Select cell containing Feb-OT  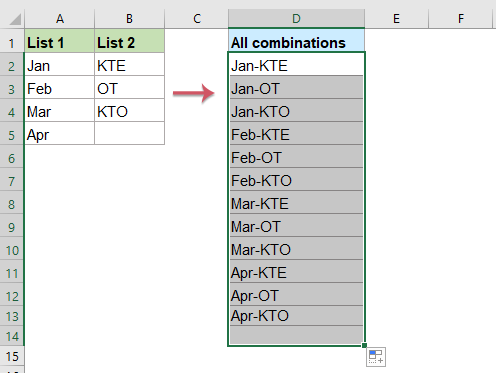(x=296, y=156)
